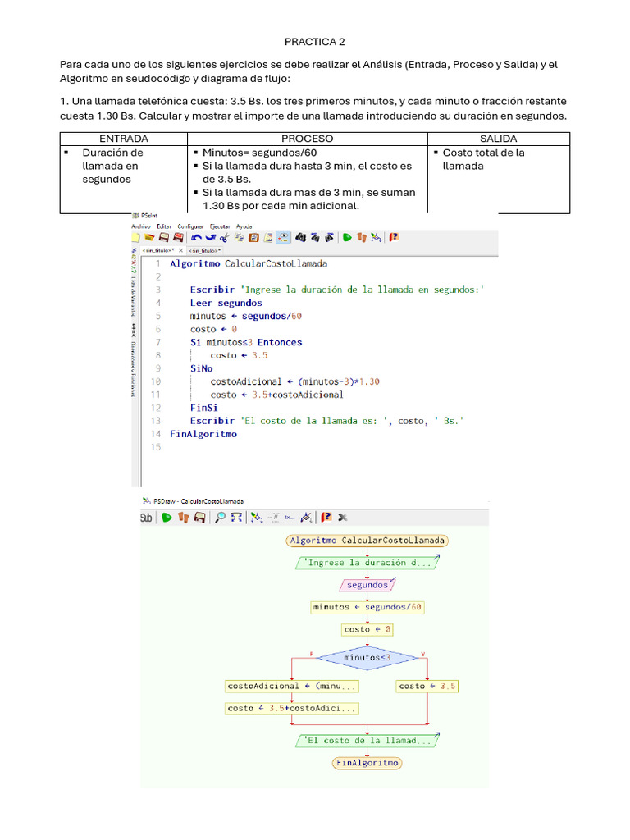
Task: Click the Save icon in PSeInt toolbar
Action: coord(164,237)
